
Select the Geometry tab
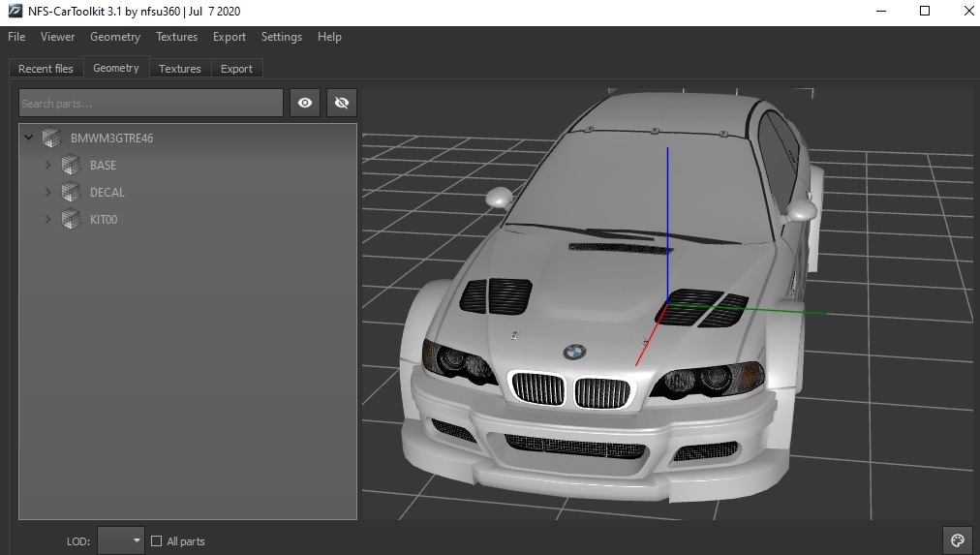(x=116, y=68)
